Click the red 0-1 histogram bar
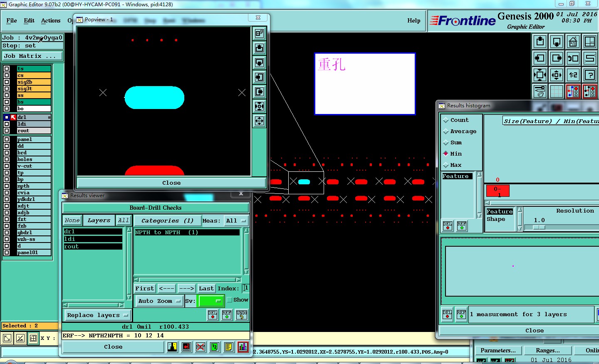The image size is (599, 364). point(498,191)
